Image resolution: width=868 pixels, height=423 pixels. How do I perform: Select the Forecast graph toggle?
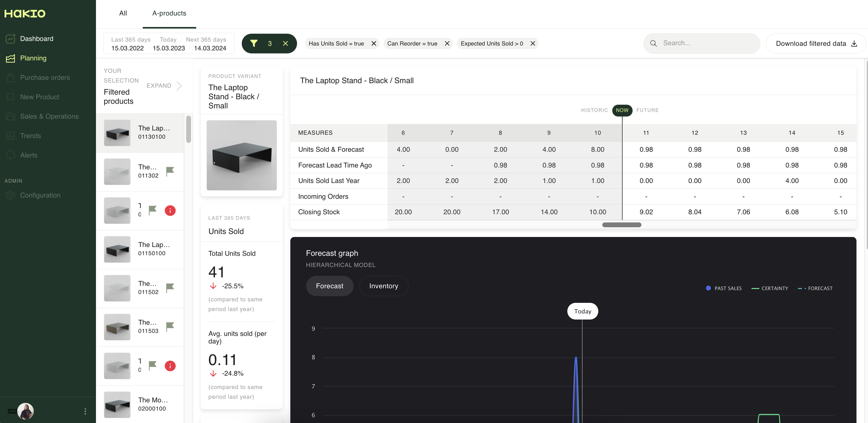[329, 286]
